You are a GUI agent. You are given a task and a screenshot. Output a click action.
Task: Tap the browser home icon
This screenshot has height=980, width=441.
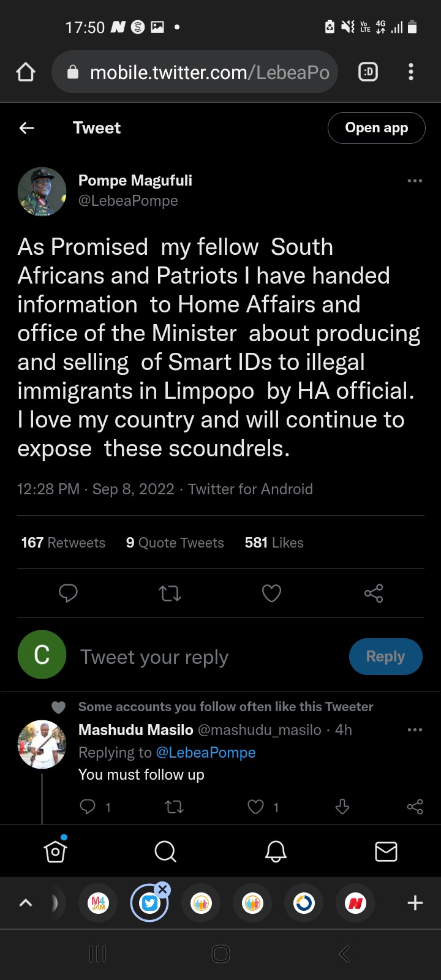(x=26, y=73)
